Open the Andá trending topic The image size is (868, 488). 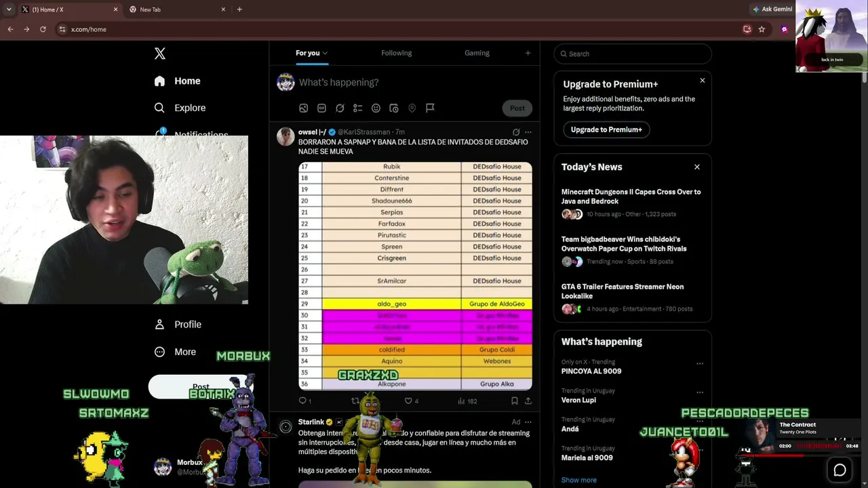coord(570,429)
